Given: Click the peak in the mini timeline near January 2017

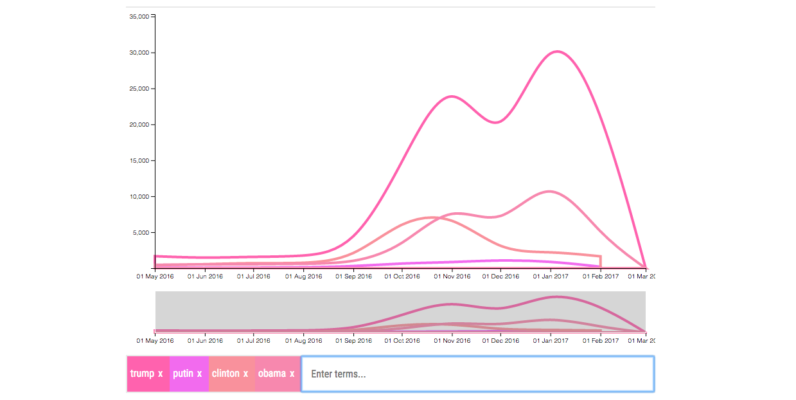Looking at the screenshot, I should tap(556, 297).
